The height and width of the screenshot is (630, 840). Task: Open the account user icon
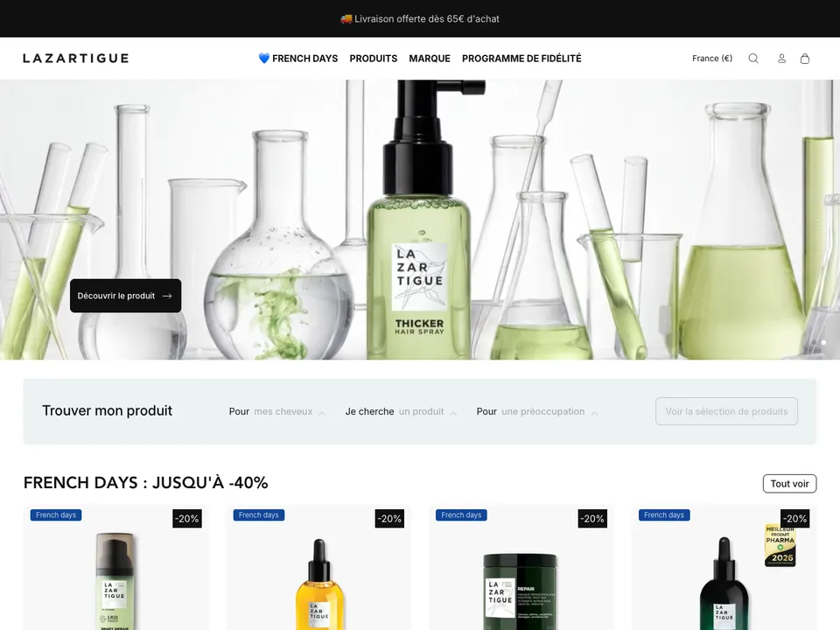[781, 59]
